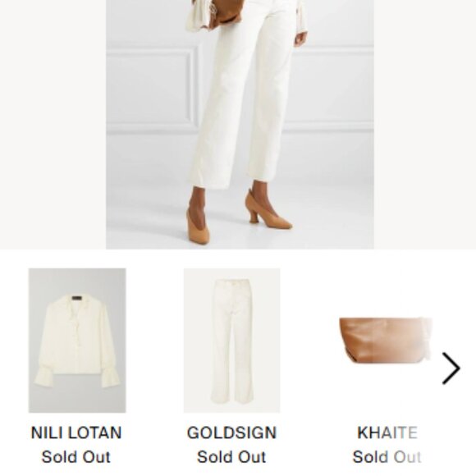The width and height of the screenshot is (476, 476).
Task: Select Sold Out label under Nili Lotan
Action: [76, 457]
